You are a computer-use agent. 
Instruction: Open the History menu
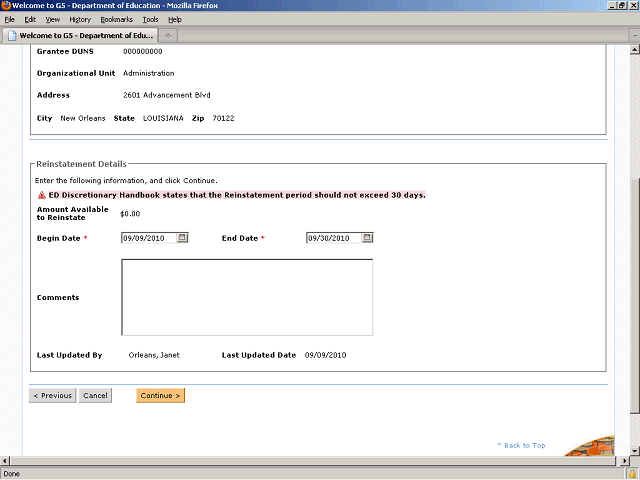point(80,20)
